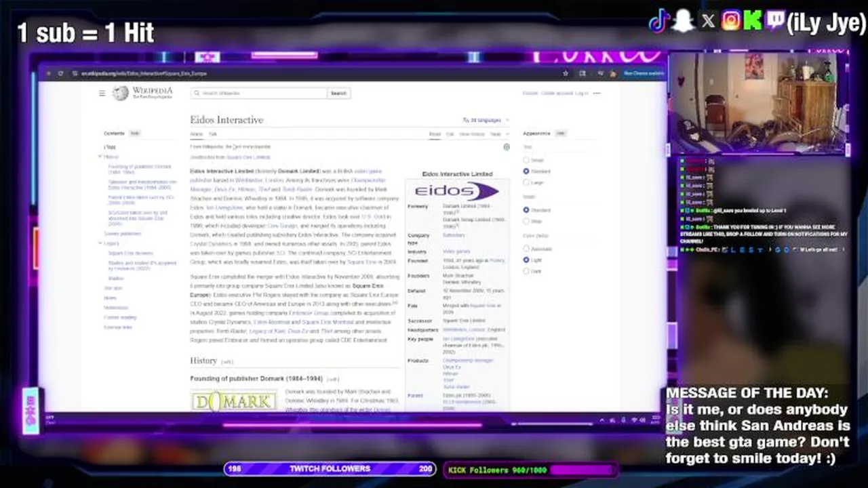Select the Read tab

[x=435, y=134]
